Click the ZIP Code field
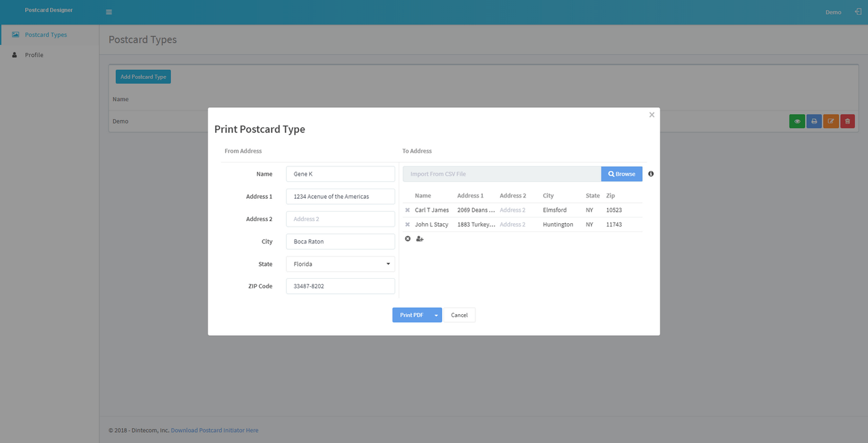 [x=340, y=286]
